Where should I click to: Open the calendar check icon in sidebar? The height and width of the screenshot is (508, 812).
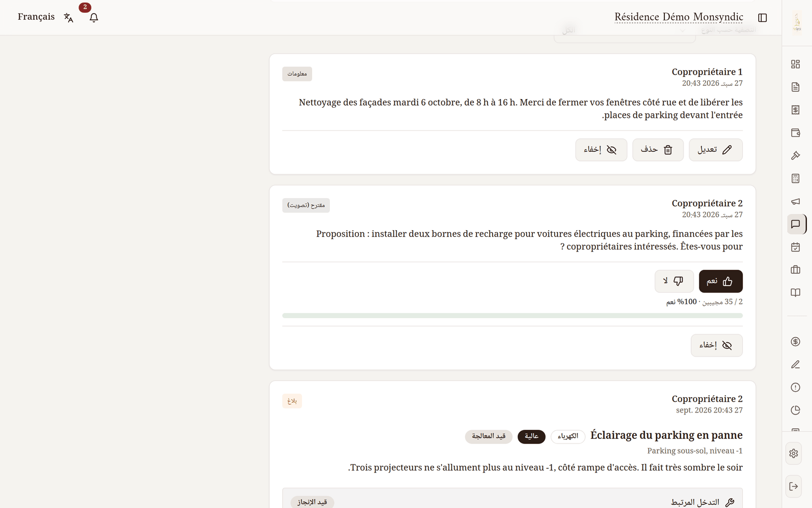coord(795,247)
